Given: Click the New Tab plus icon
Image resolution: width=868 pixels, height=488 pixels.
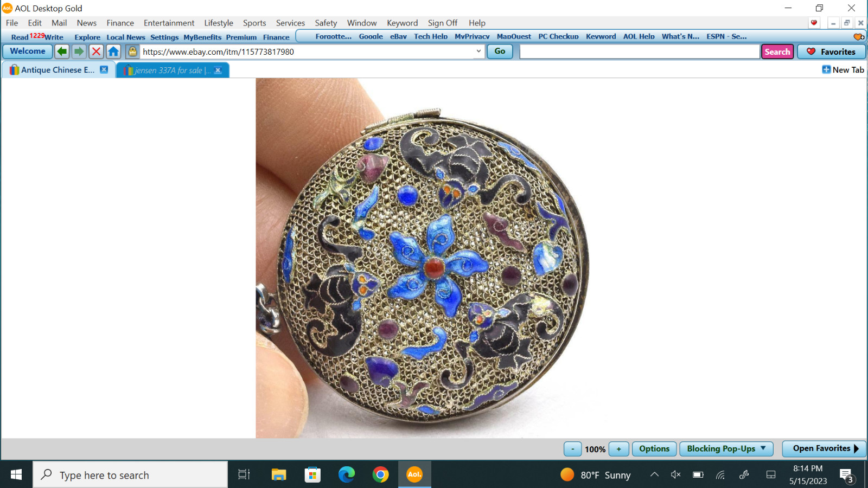Looking at the screenshot, I should click(826, 69).
